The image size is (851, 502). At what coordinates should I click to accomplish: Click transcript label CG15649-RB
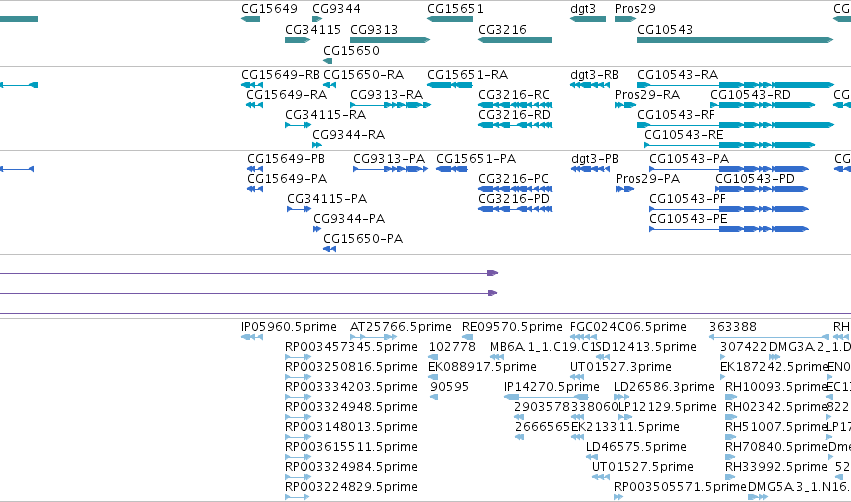[x=280, y=74]
